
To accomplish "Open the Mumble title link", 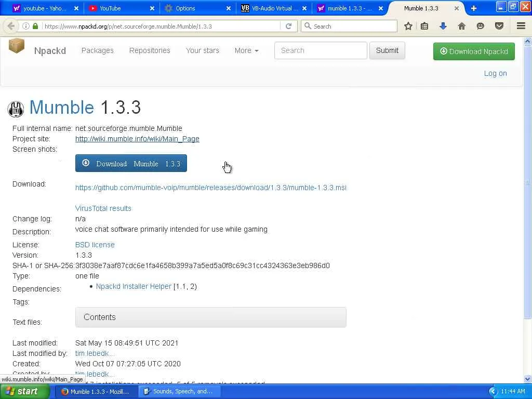I will pos(62,107).
